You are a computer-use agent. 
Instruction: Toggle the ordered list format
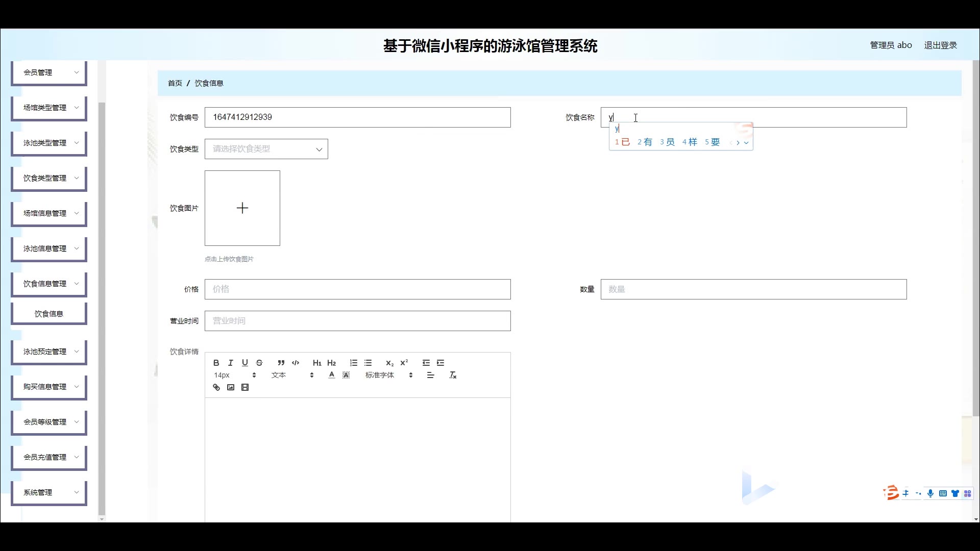click(353, 363)
